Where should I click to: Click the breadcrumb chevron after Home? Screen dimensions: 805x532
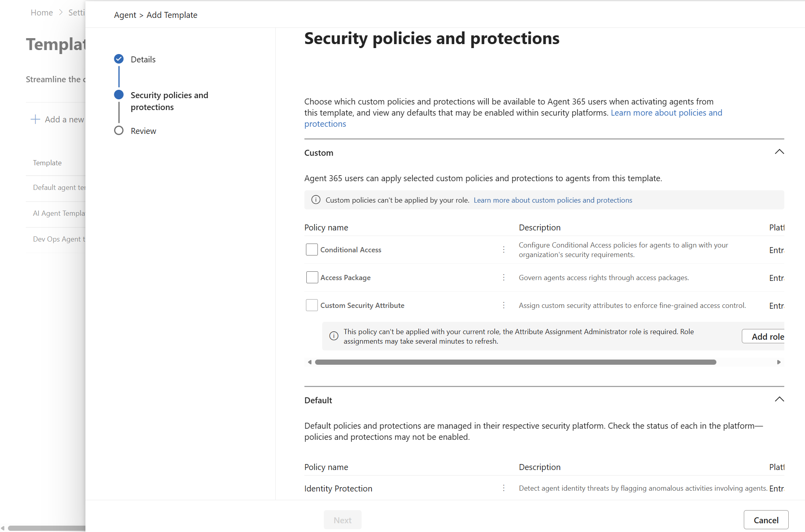(x=61, y=12)
